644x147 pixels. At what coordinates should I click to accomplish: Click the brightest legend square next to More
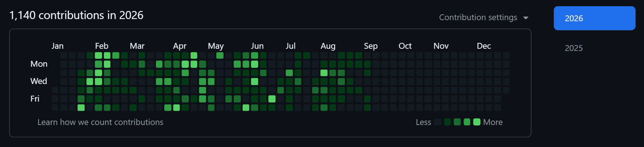click(x=477, y=122)
